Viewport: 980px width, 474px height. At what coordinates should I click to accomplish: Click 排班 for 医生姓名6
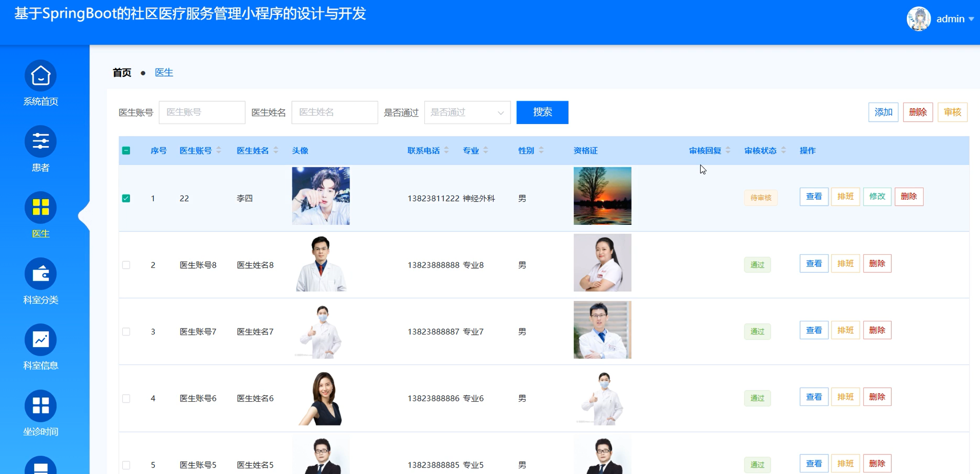[846, 397]
